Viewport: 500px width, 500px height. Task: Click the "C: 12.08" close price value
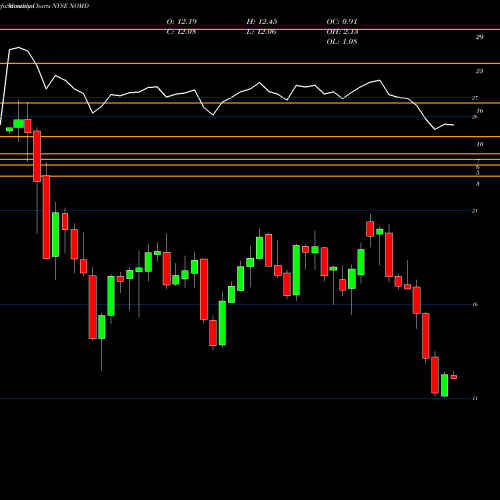click(181, 32)
